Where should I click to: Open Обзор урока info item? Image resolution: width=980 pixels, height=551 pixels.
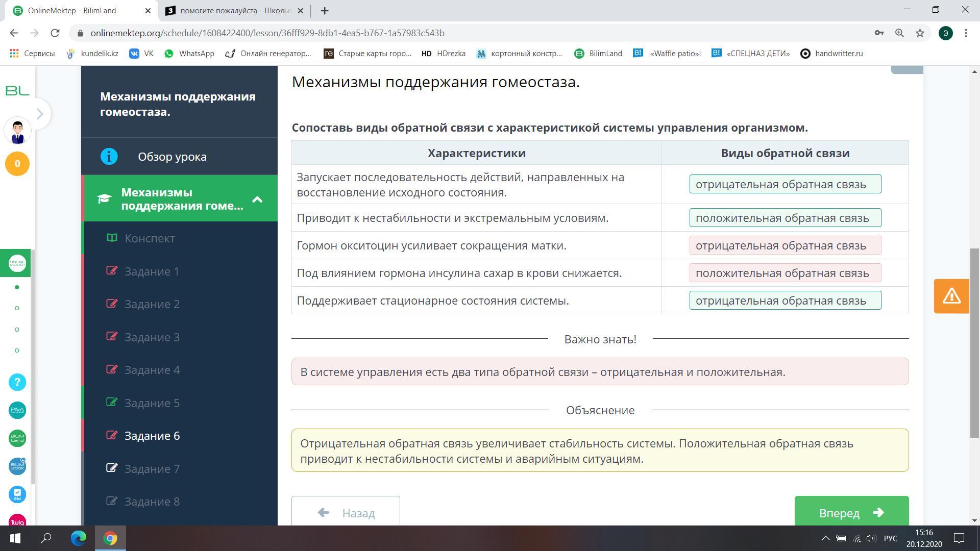pos(179,157)
